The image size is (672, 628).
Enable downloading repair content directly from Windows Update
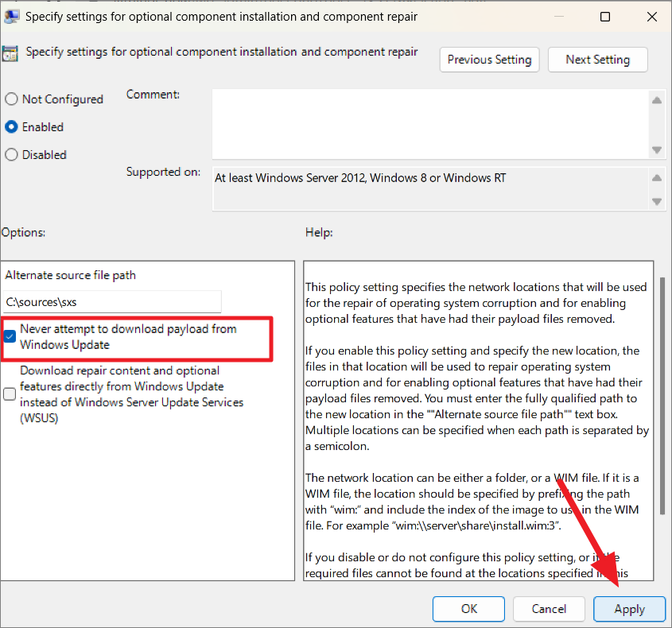click(9, 393)
